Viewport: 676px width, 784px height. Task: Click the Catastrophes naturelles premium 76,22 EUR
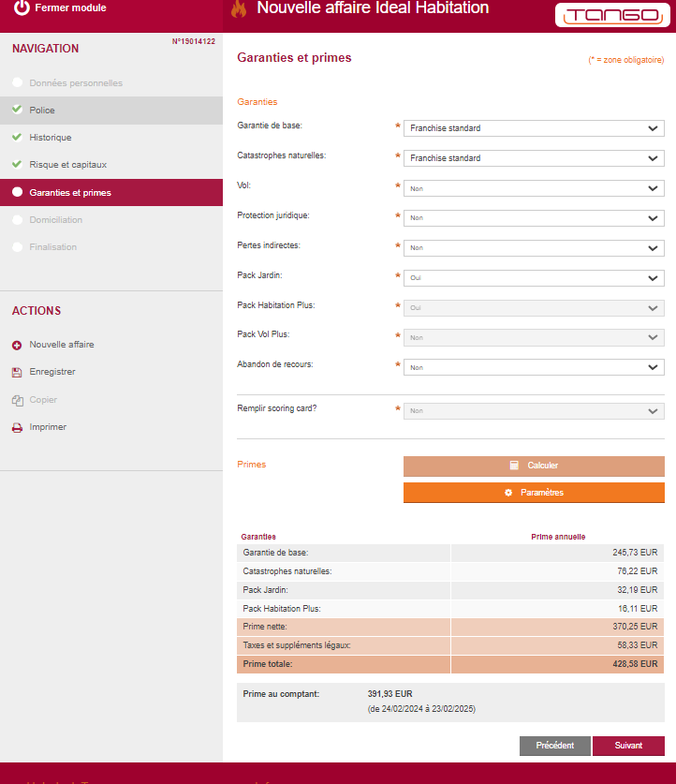pos(637,571)
